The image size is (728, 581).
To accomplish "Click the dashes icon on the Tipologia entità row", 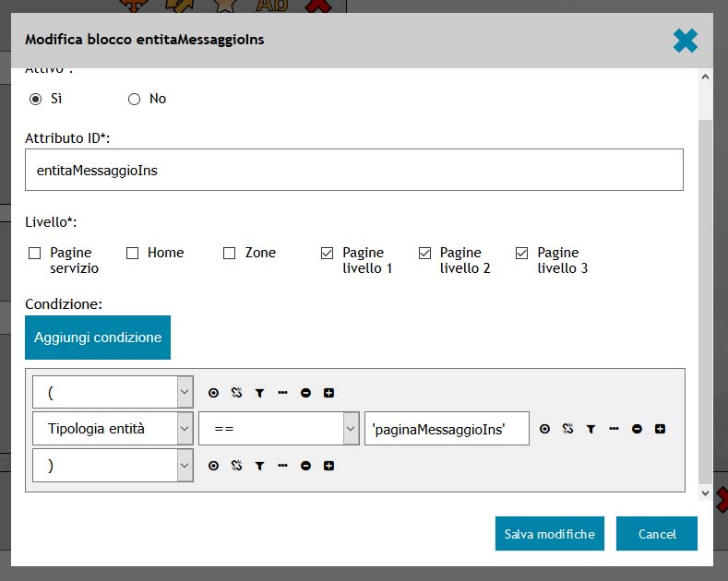I will click(614, 429).
